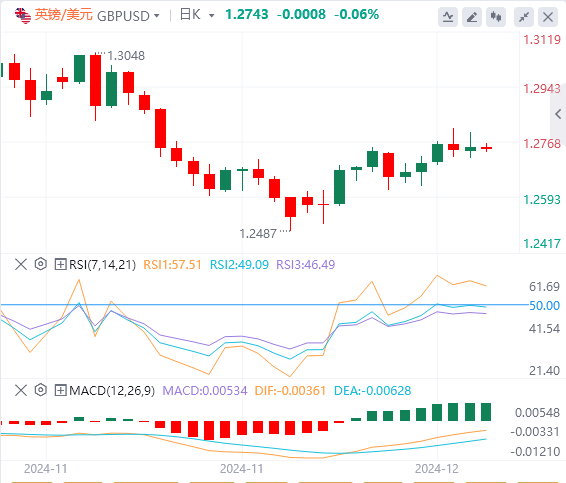Select the pencil drawing tool
This screenshot has width=566, height=483.
472,17
